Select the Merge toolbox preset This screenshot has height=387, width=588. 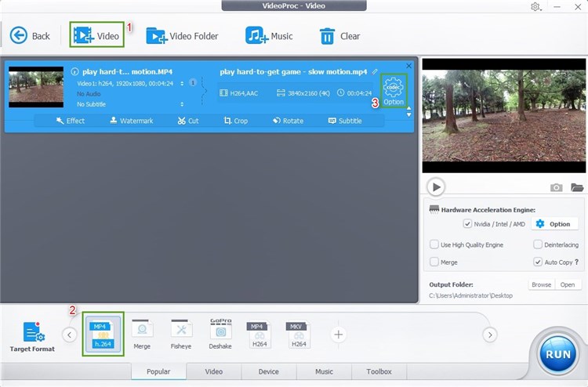tap(142, 335)
